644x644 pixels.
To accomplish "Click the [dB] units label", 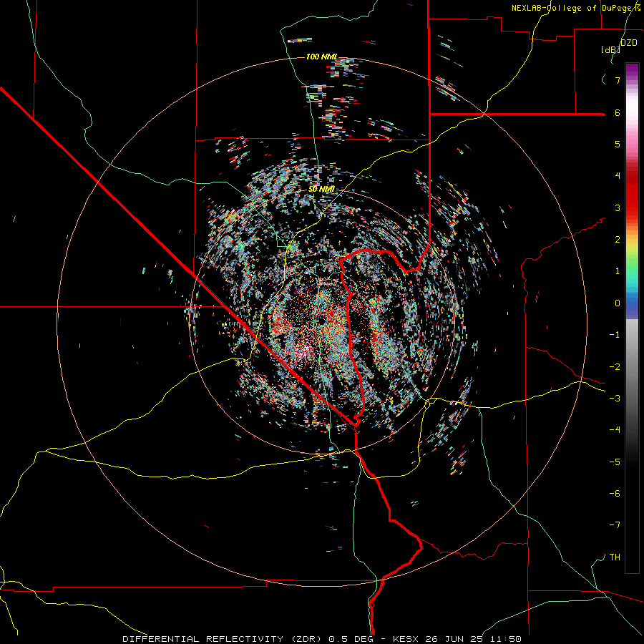I will [x=610, y=49].
